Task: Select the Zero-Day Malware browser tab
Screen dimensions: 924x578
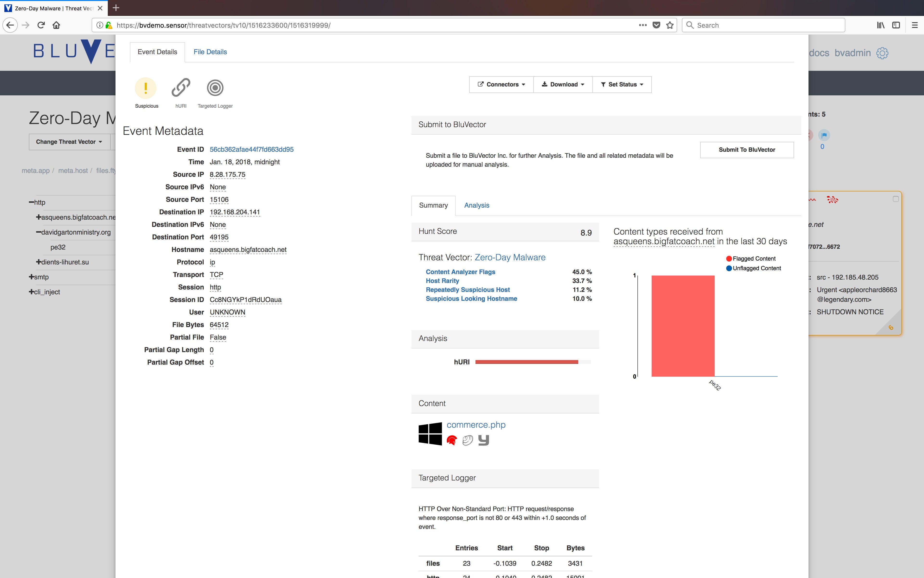Action: point(53,8)
